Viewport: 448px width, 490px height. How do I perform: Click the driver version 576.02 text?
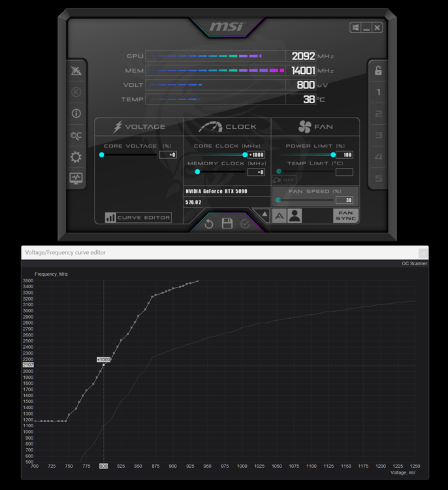pos(193,202)
